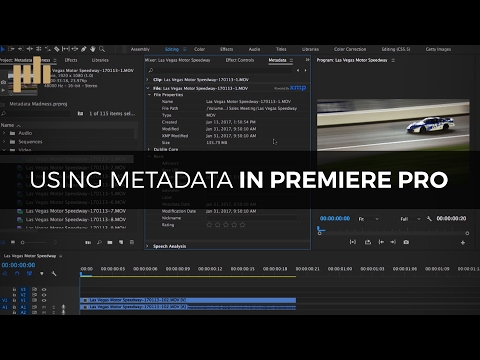Mute audio track A1
Screen dimensions: 480x360
coord(44,307)
